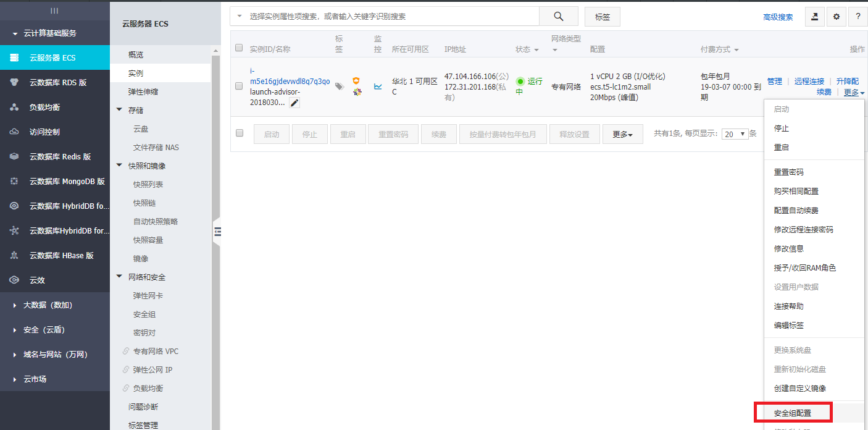Click the HybridDB for PostgreSQL icon

point(14,206)
